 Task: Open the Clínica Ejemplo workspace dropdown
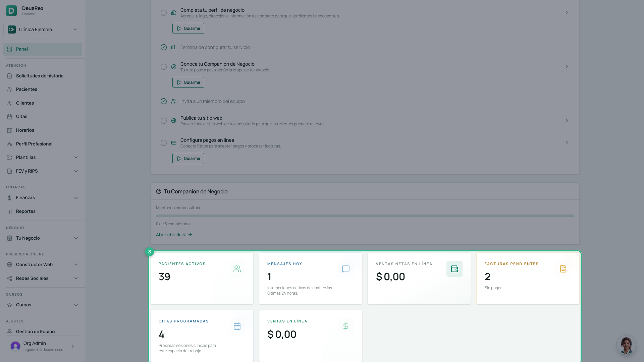43,29
